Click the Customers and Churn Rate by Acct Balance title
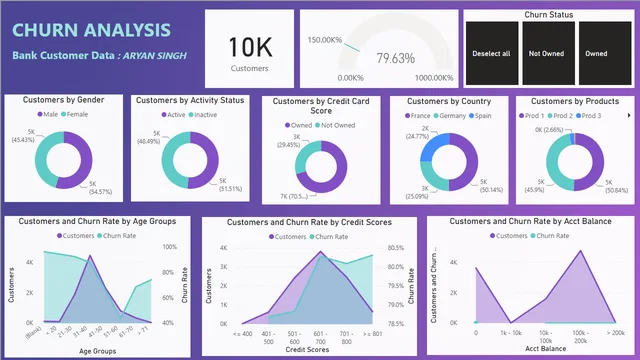This screenshot has width=640, height=360. tap(530, 221)
